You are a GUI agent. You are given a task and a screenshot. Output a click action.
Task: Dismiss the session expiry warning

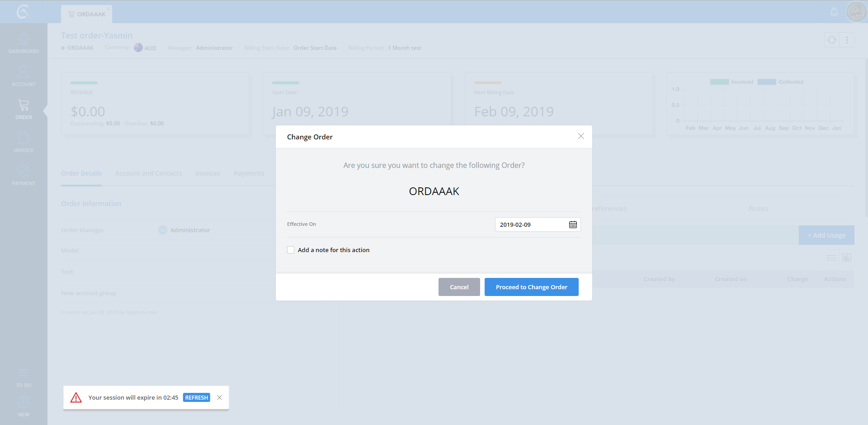219,397
